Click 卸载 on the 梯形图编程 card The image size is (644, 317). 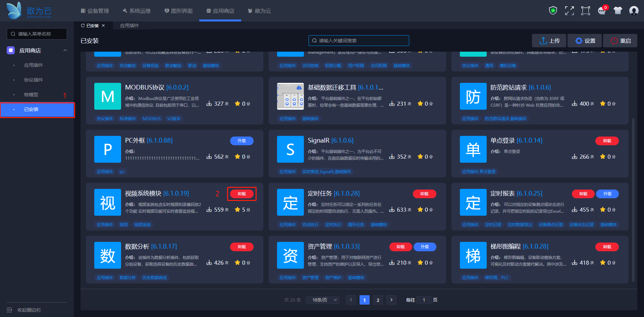click(x=607, y=247)
